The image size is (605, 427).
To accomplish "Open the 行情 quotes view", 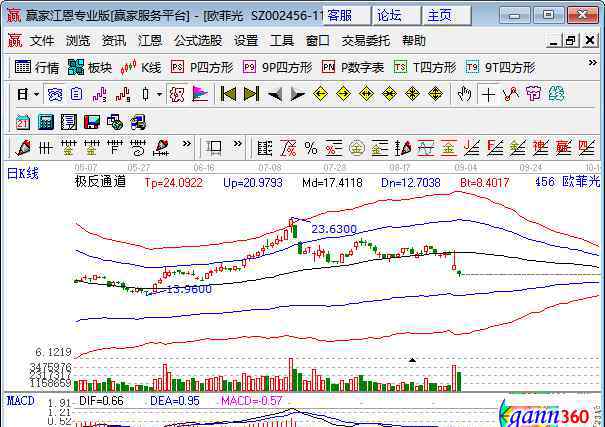I will (x=37, y=68).
